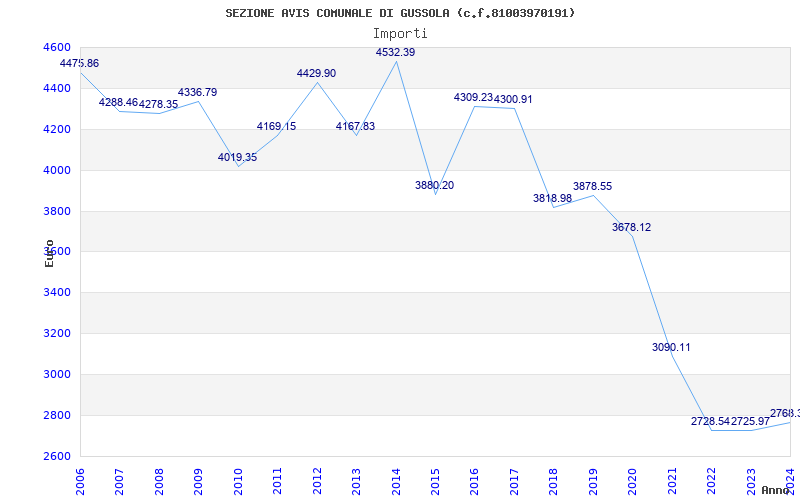Click the 4000 y-axis tick label

click(58, 170)
